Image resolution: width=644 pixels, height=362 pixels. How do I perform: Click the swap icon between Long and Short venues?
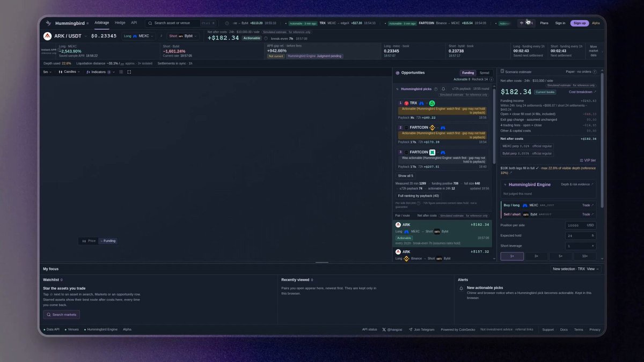click(161, 36)
